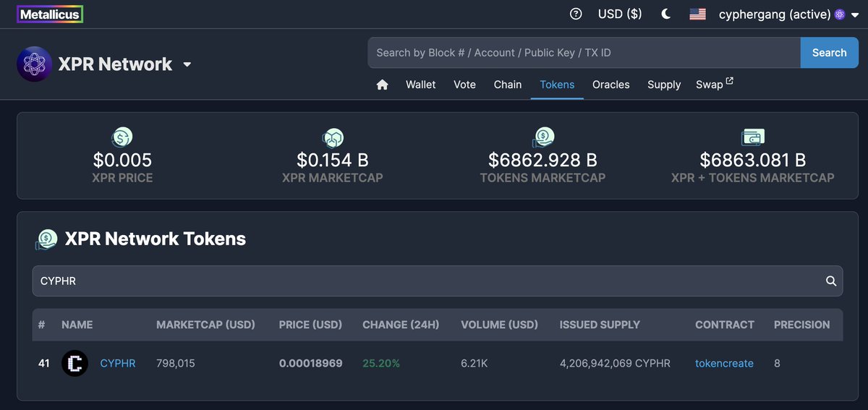Focus the token filter field containing CYPHR

[x=438, y=281]
